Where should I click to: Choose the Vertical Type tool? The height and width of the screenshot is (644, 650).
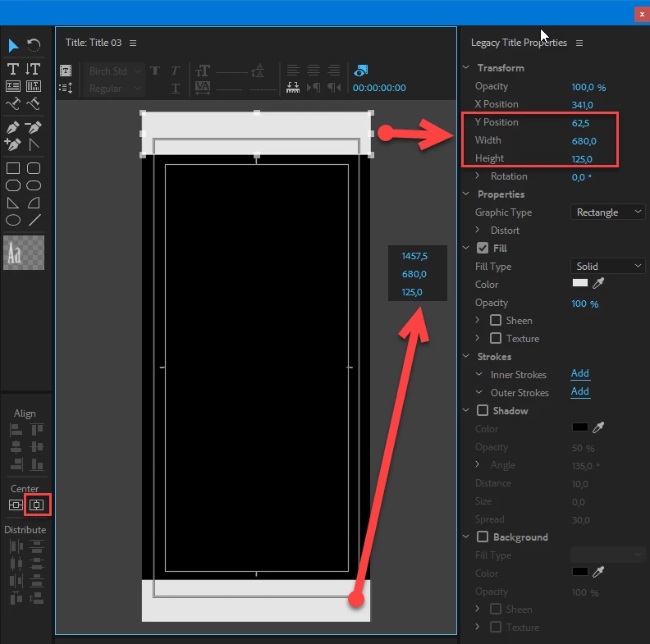coord(33,69)
